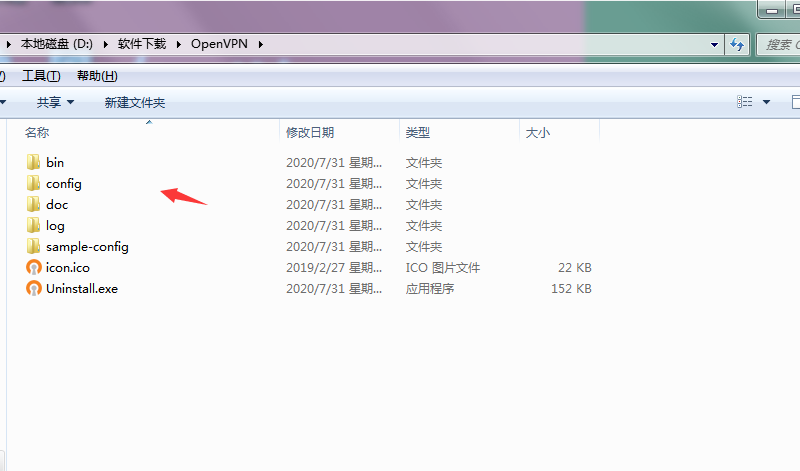Sort by the 大小 column header
Viewport: 800px width, 471px height.
coord(537,132)
